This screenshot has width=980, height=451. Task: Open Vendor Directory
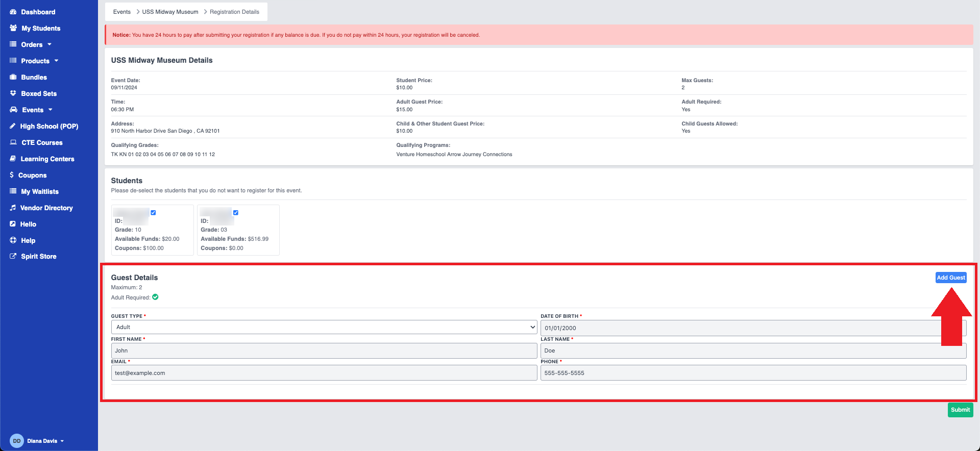coord(46,208)
